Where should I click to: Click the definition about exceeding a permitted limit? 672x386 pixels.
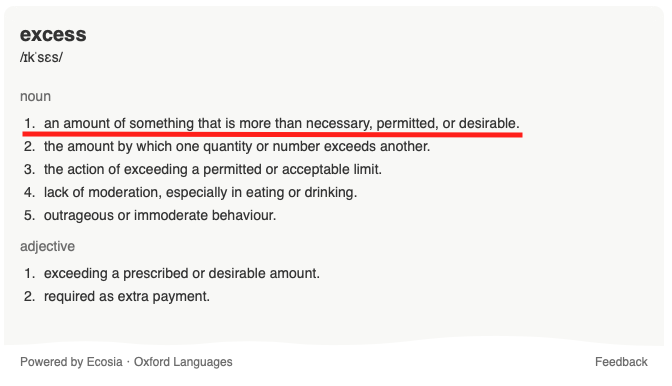click(x=213, y=170)
